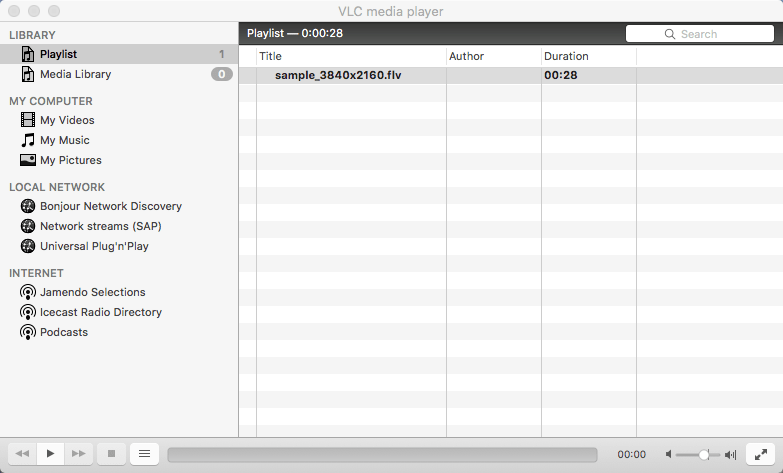
Task: Sort by the Duration column header
Action: pyautogui.click(x=589, y=56)
